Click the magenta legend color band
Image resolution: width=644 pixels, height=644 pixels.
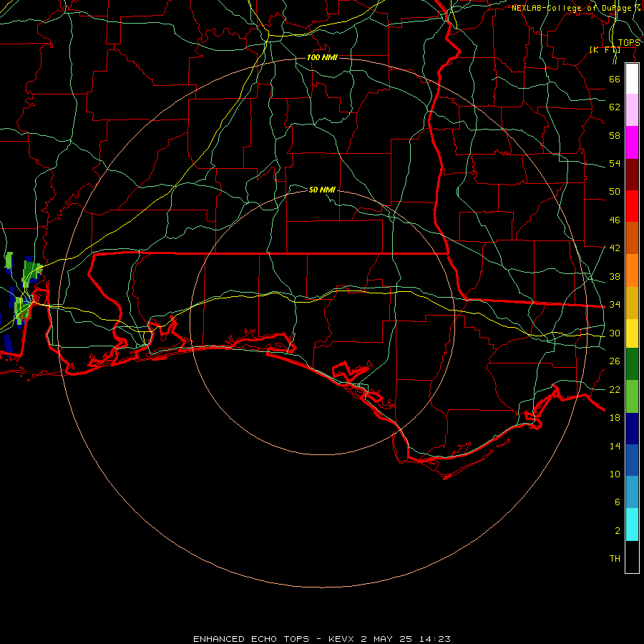click(x=632, y=142)
